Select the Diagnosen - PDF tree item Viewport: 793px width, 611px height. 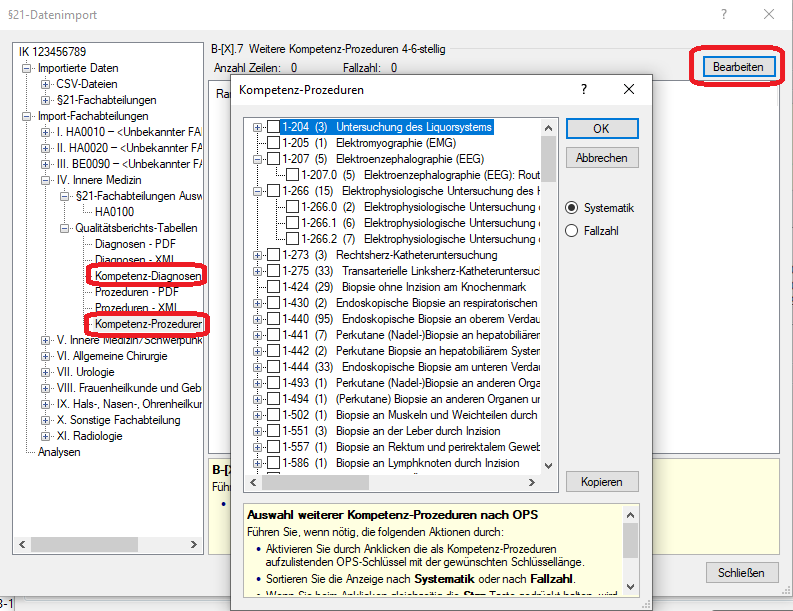[135, 244]
